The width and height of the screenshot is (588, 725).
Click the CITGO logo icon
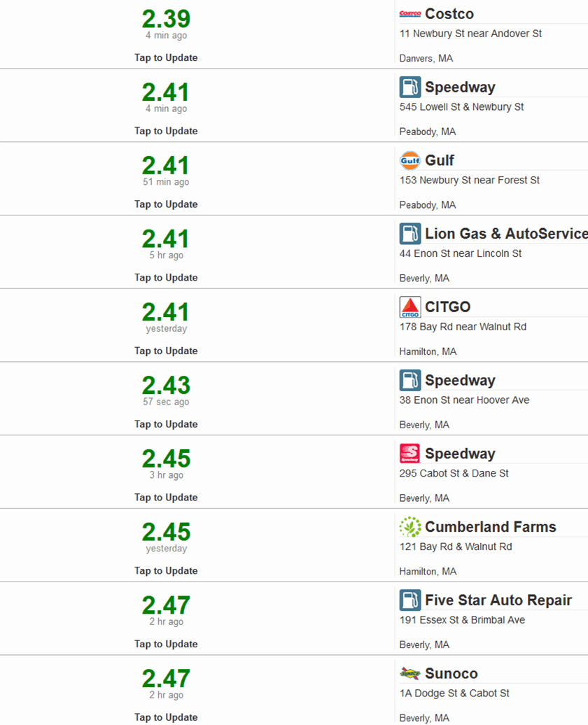[x=409, y=307]
